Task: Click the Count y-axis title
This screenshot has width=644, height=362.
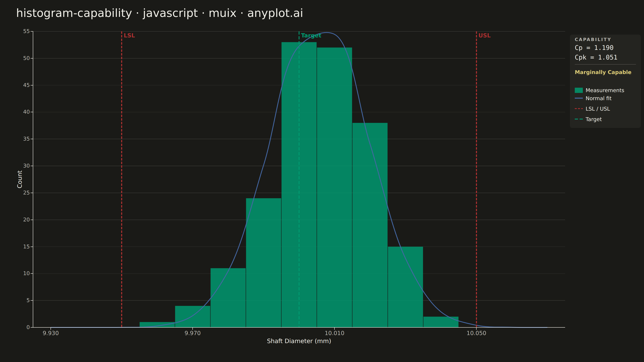Action: tap(20, 179)
